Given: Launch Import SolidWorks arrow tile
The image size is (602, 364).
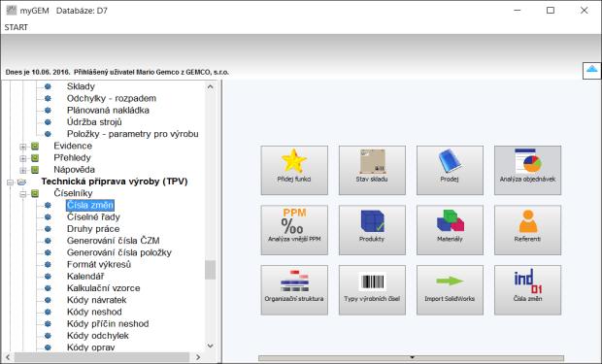Looking at the screenshot, I should [450, 290].
